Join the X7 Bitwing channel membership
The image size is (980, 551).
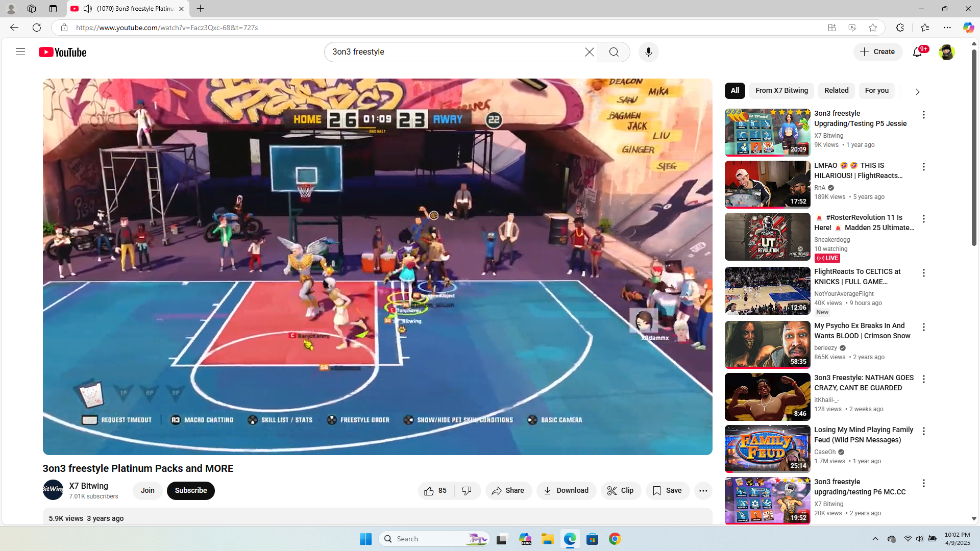point(148,491)
